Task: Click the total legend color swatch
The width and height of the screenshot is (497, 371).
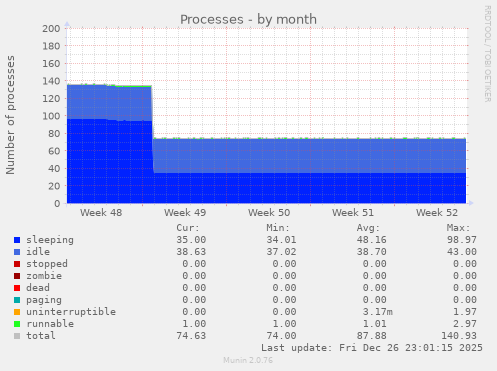Action: [17, 336]
